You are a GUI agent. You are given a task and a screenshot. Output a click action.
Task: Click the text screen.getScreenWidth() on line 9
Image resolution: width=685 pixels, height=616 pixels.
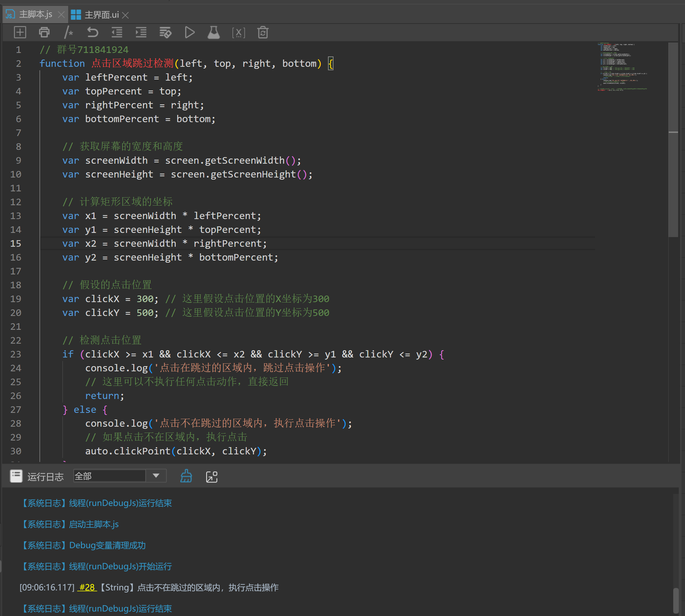tap(230, 160)
